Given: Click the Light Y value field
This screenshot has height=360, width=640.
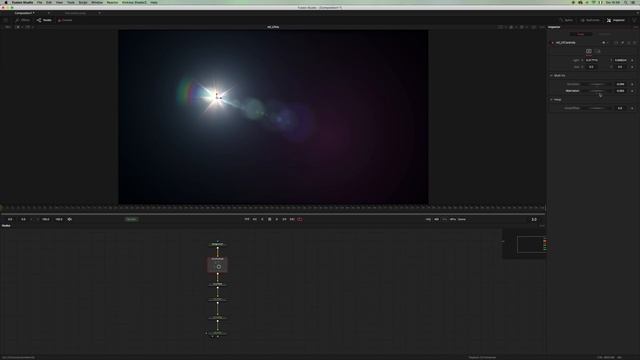Looking at the screenshot, I should click(621, 60).
